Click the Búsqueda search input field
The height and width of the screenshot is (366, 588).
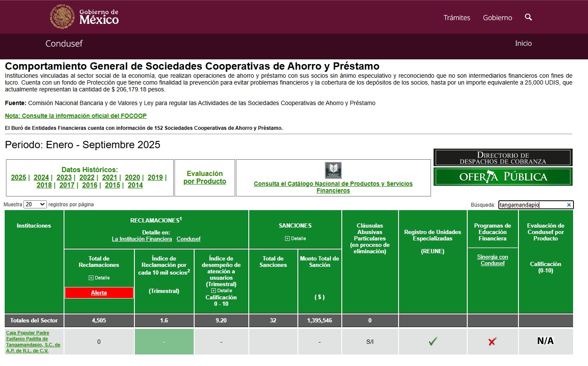pos(531,205)
